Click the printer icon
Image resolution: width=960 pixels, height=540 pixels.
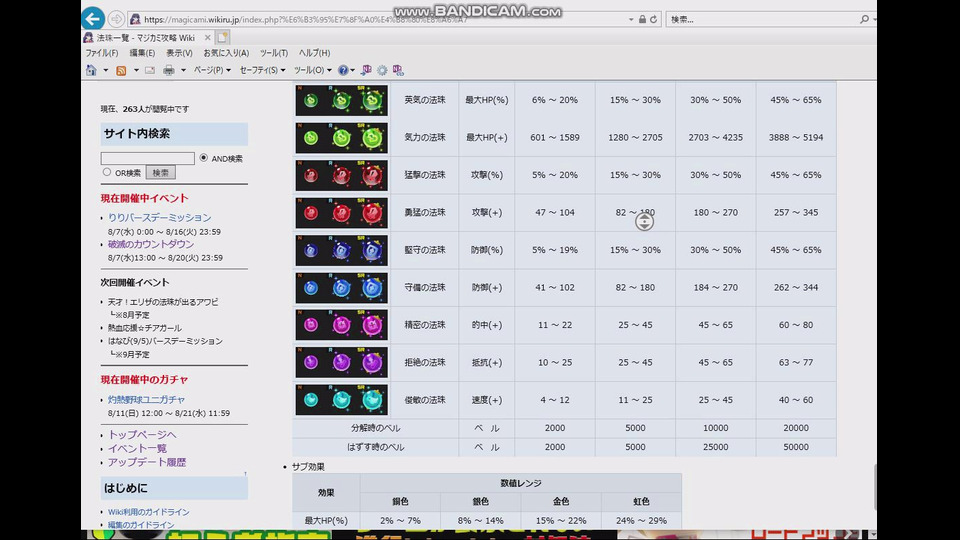tap(168, 70)
